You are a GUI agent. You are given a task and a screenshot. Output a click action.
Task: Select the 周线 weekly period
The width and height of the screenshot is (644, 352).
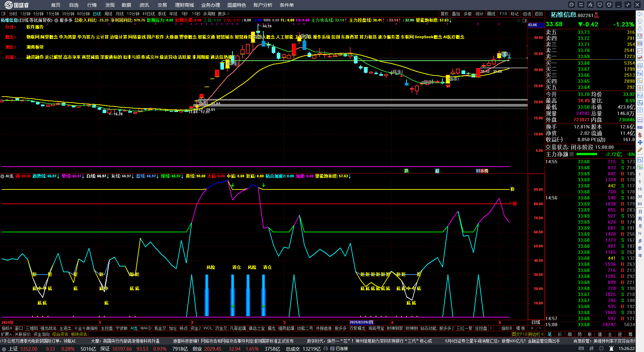coord(108,14)
